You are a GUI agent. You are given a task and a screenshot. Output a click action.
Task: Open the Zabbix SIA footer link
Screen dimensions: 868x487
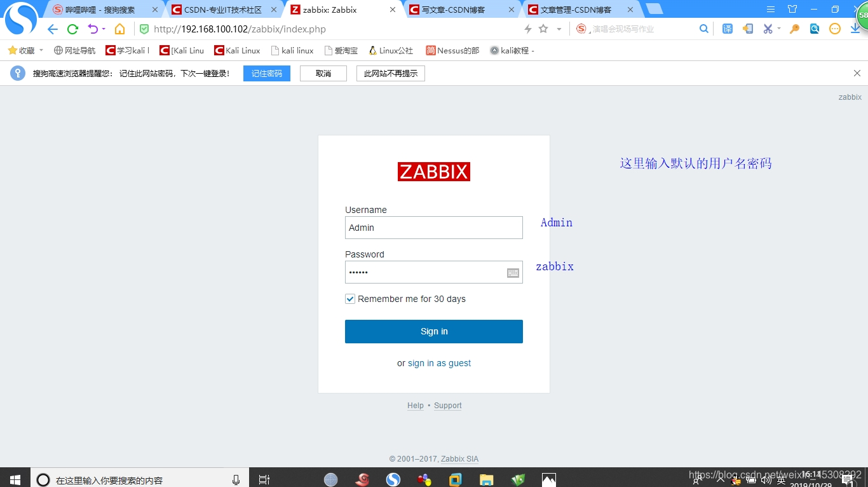point(460,459)
